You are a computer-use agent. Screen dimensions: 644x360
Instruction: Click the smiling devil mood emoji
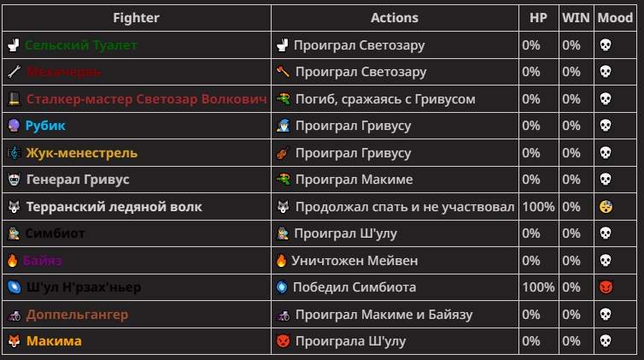606,286
